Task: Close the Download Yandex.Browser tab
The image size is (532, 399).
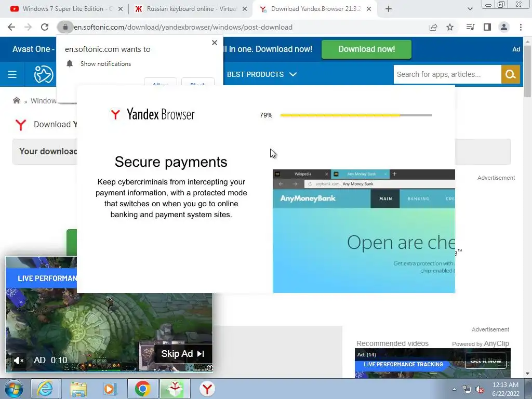Action: (x=369, y=9)
